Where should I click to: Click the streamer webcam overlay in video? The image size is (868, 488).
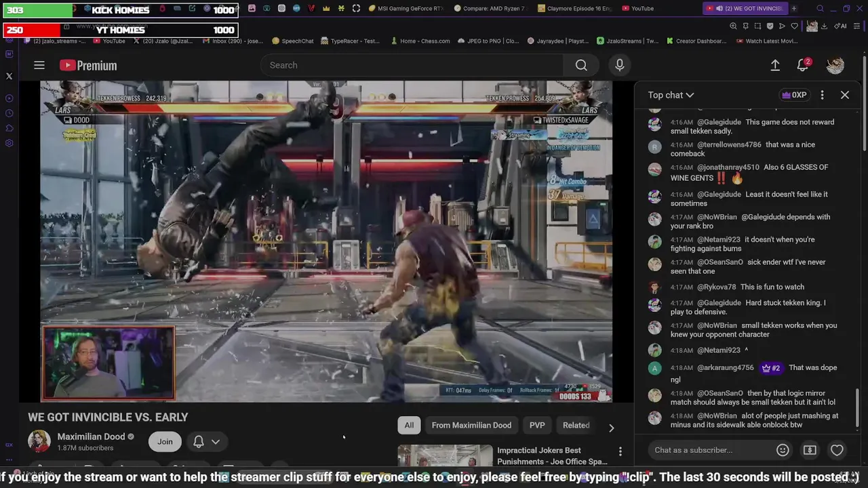[x=108, y=363]
